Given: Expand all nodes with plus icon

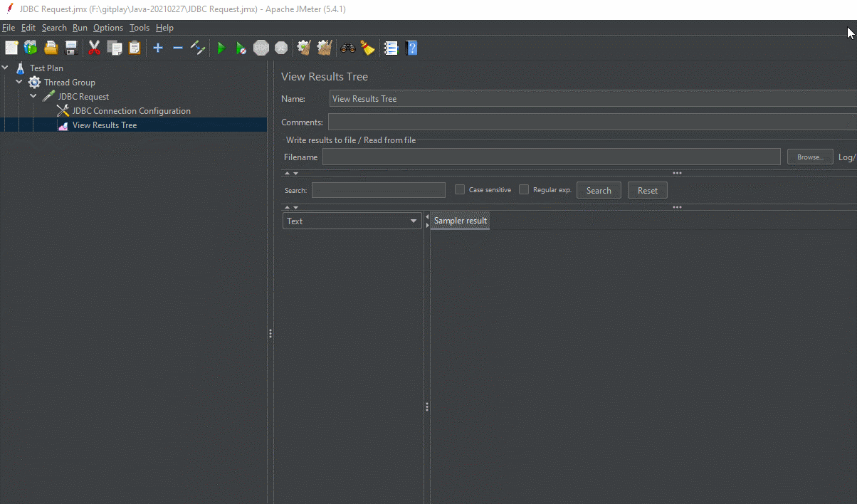Looking at the screenshot, I should pos(158,48).
